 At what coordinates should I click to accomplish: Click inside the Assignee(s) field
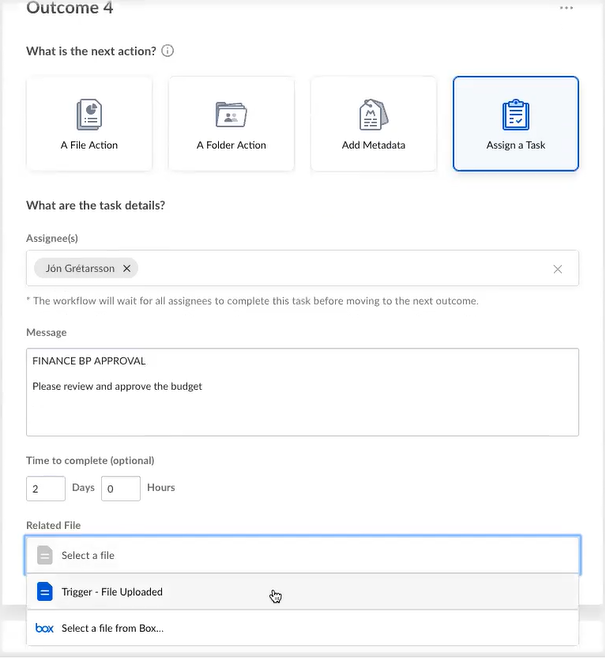[x=340, y=268]
